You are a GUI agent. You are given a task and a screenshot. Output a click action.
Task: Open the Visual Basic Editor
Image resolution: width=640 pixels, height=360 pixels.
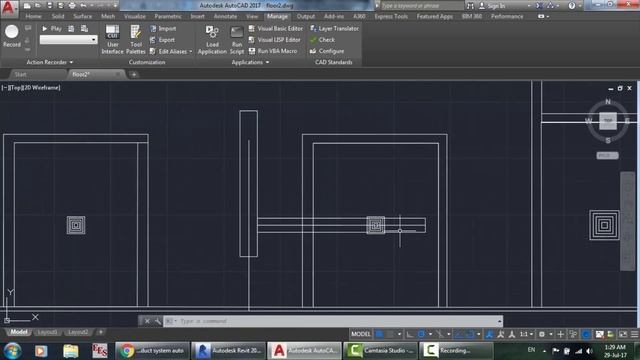[276, 29]
